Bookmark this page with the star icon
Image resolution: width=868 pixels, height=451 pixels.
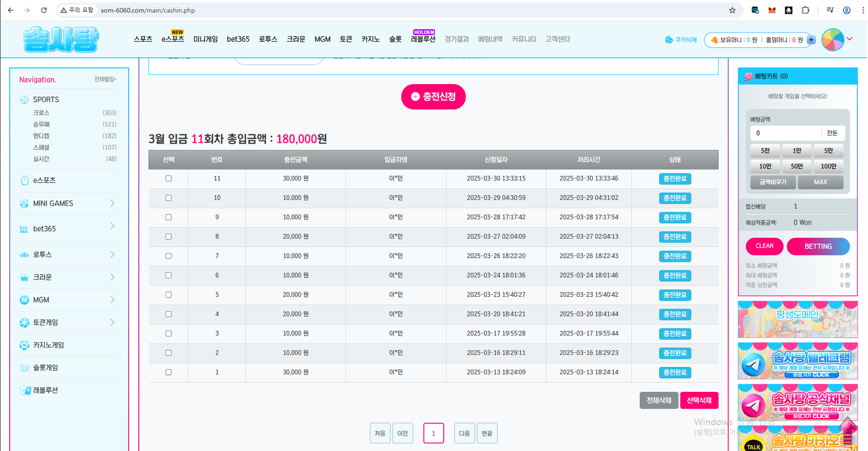(x=732, y=10)
